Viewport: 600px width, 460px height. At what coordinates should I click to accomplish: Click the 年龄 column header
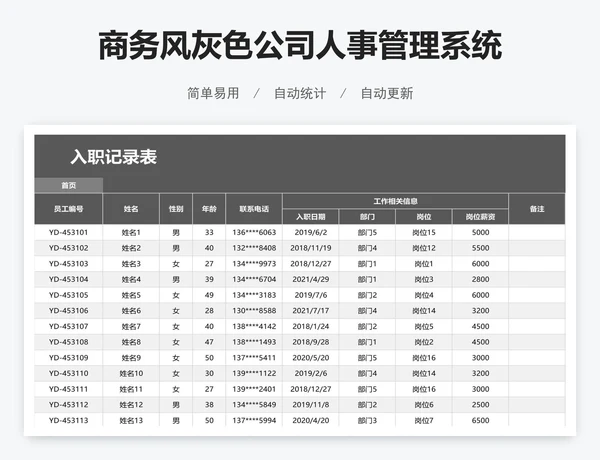click(x=209, y=209)
